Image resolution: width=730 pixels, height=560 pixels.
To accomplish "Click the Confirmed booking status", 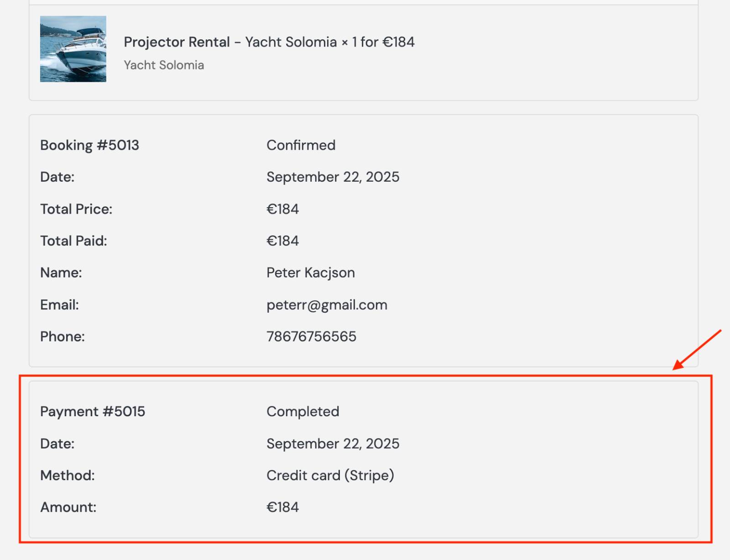I will click(x=301, y=145).
